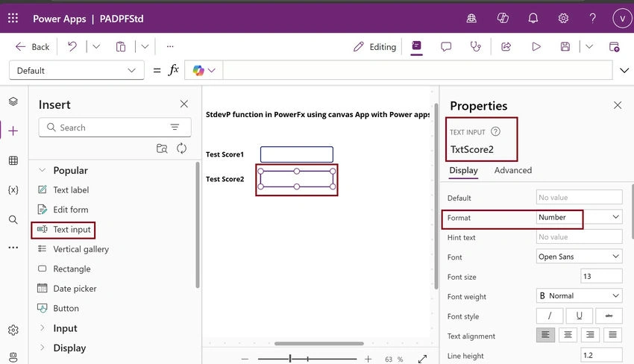Viewport: 634px width, 364px height.
Task: Go Back from the app editor
Action: (x=32, y=47)
